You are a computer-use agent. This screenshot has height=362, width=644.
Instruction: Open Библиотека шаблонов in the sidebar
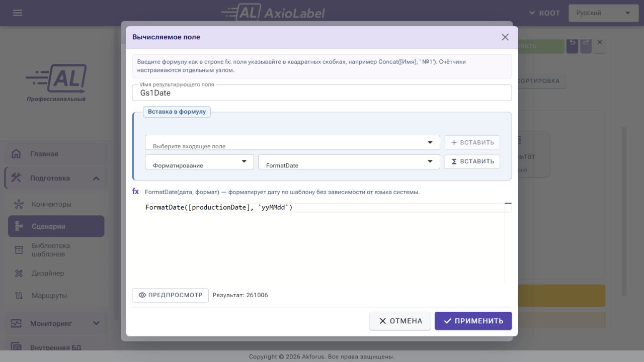point(56,250)
